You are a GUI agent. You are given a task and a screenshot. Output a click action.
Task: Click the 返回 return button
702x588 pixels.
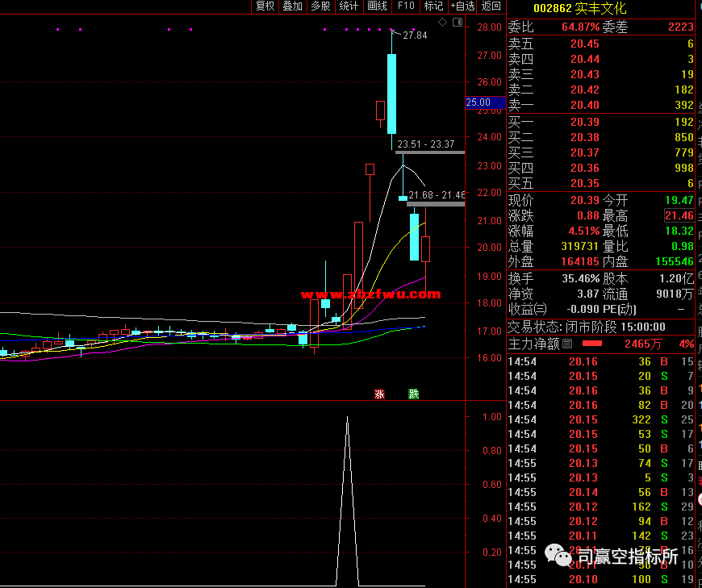pos(491,6)
